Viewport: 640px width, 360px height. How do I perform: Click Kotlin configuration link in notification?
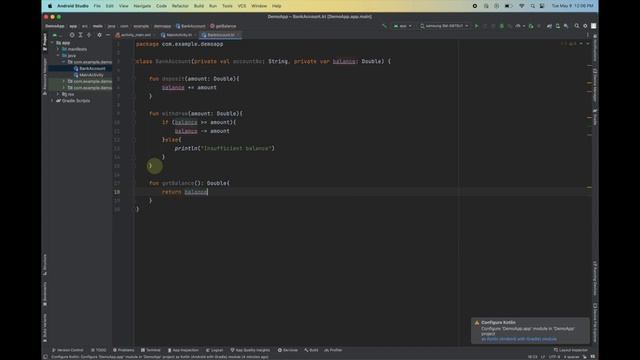click(x=518, y=339)
